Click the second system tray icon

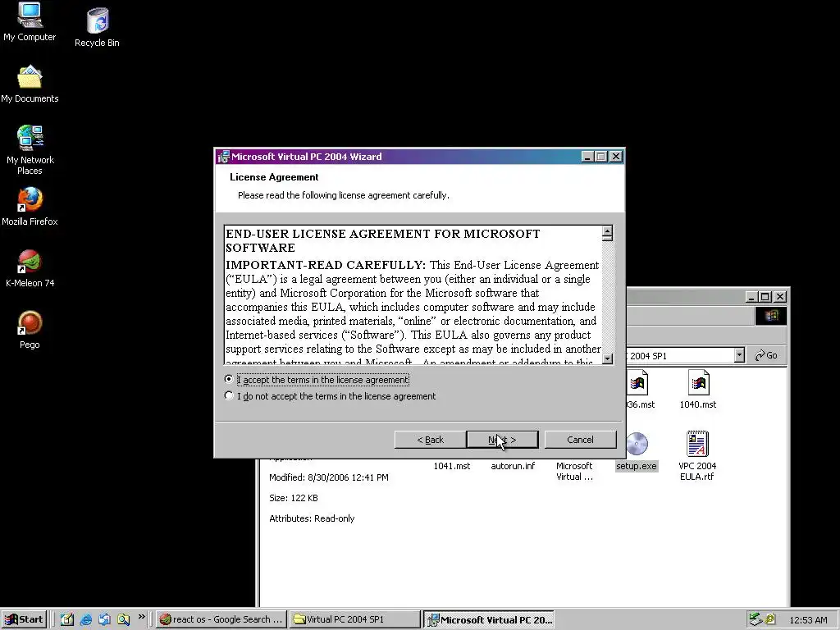[769, 619]
